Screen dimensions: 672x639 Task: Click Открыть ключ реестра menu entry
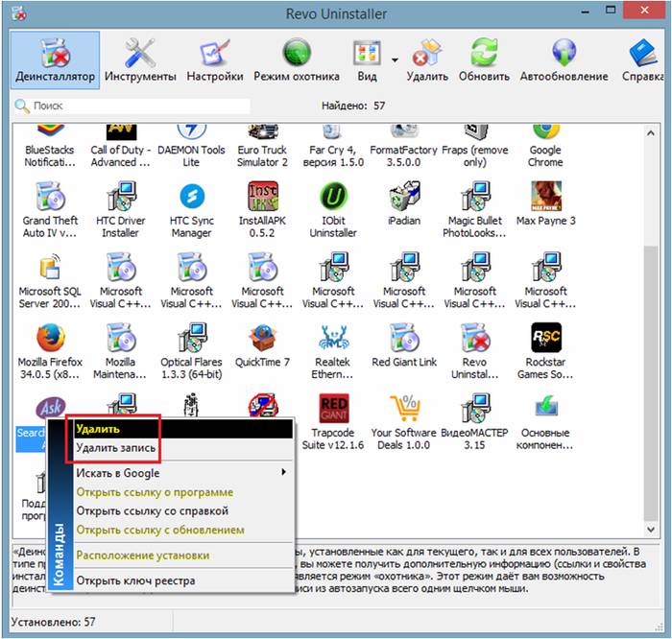point(135,580)
